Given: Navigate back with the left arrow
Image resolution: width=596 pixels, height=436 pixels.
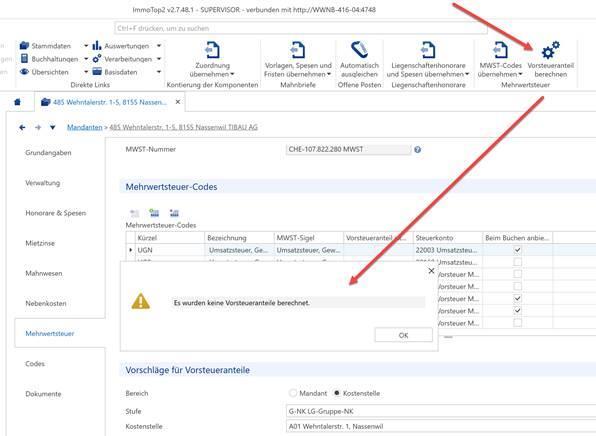Looking at the screenshot, I should pyautogui.click(x=22, y=127).
